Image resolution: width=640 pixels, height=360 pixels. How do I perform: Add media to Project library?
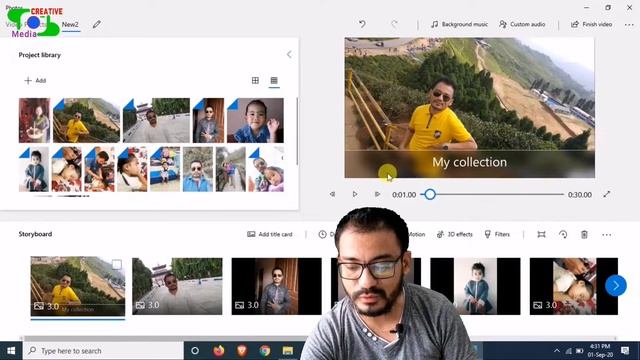coord(35,80)
